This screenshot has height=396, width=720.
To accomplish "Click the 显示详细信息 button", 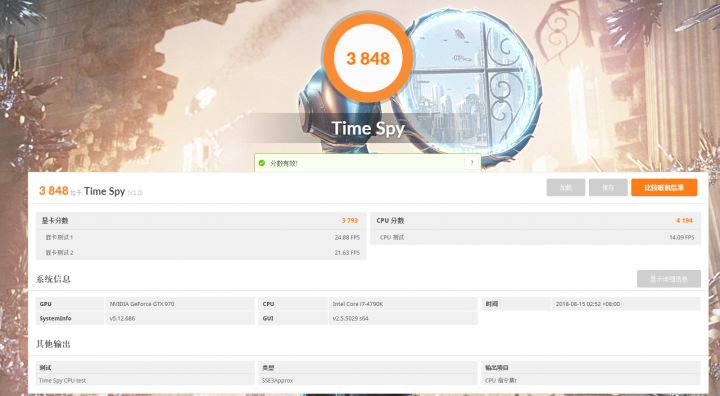I will 669,279.
